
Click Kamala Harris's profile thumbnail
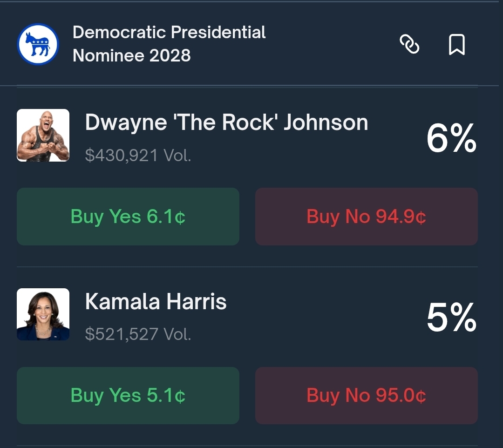pos(43,314)
